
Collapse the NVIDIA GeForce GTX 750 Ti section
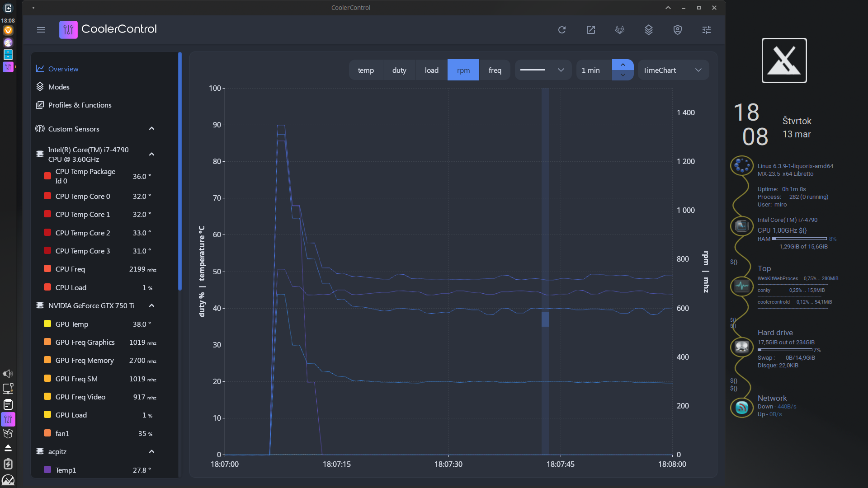[x=152, y=306]
